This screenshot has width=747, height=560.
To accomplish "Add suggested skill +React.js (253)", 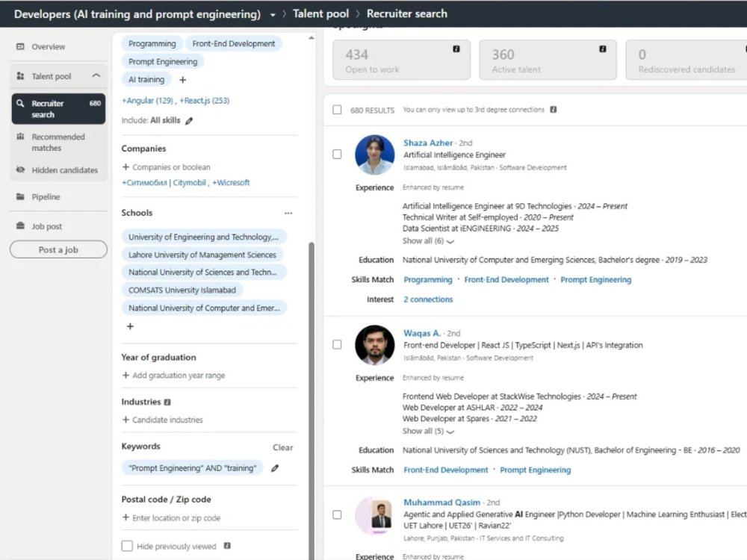I will [x=205, y=101].
